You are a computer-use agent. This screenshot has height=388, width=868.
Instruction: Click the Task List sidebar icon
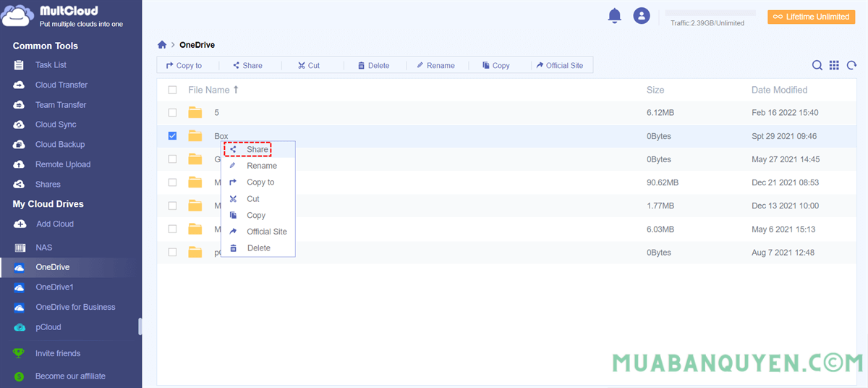point(20,65)
